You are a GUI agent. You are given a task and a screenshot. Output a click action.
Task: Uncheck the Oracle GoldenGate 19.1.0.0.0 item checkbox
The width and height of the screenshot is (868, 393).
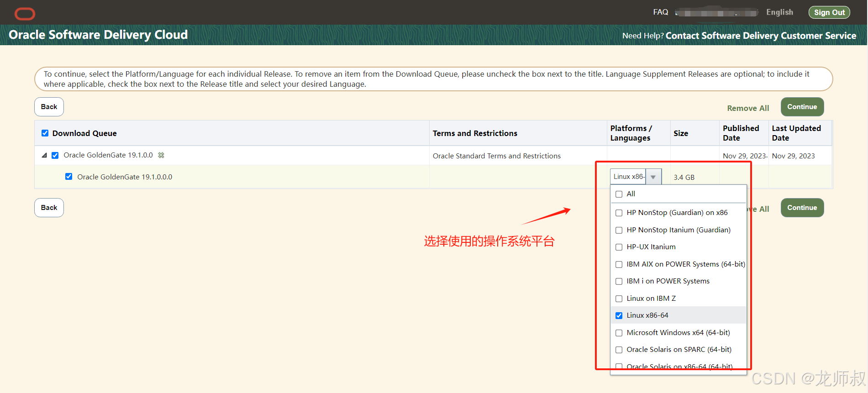coord(68,177)
